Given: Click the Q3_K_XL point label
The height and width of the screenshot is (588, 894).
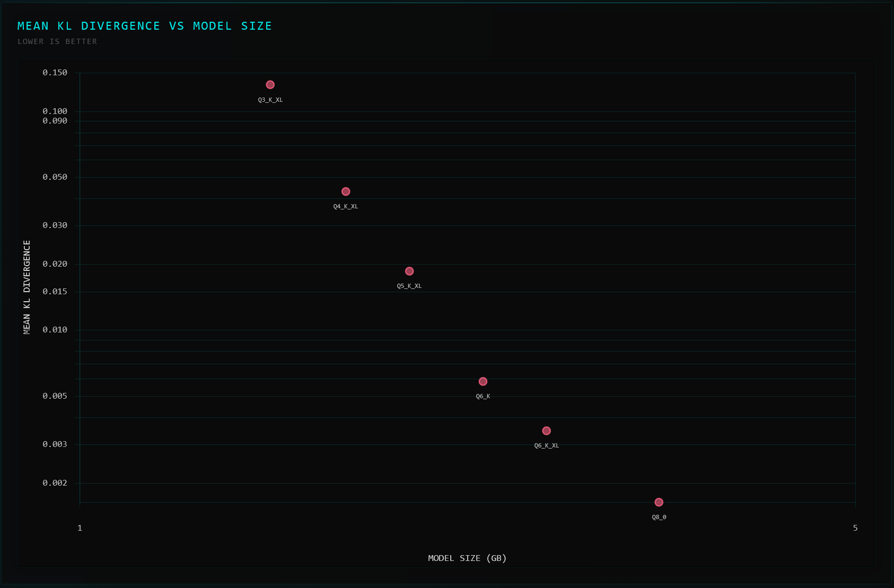Looking at the screenshot, I should click(x=270, y=100).
